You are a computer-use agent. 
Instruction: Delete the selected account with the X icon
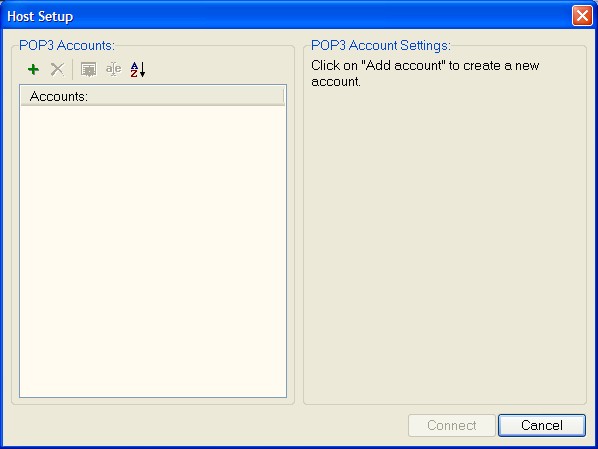(x=58, y=69)
